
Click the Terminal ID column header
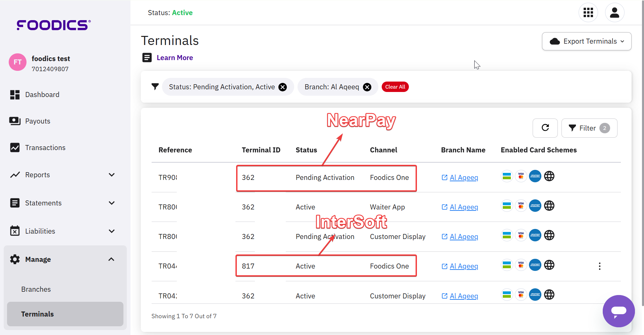click(x=261, y=150)
